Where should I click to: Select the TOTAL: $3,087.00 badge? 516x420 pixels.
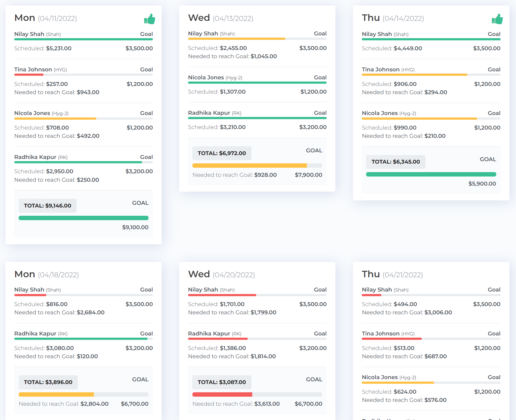(x=221, y=382)
